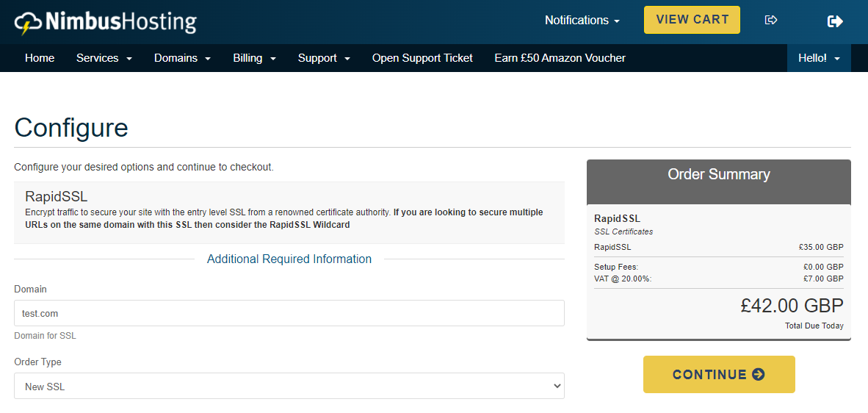This screenshot has height=413, width=868.
Task: Open the Notifications dropdown
Action: click(582, 20)
